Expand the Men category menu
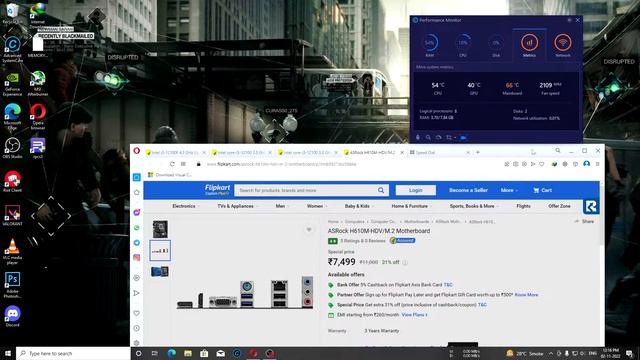 tap(282, 206)
